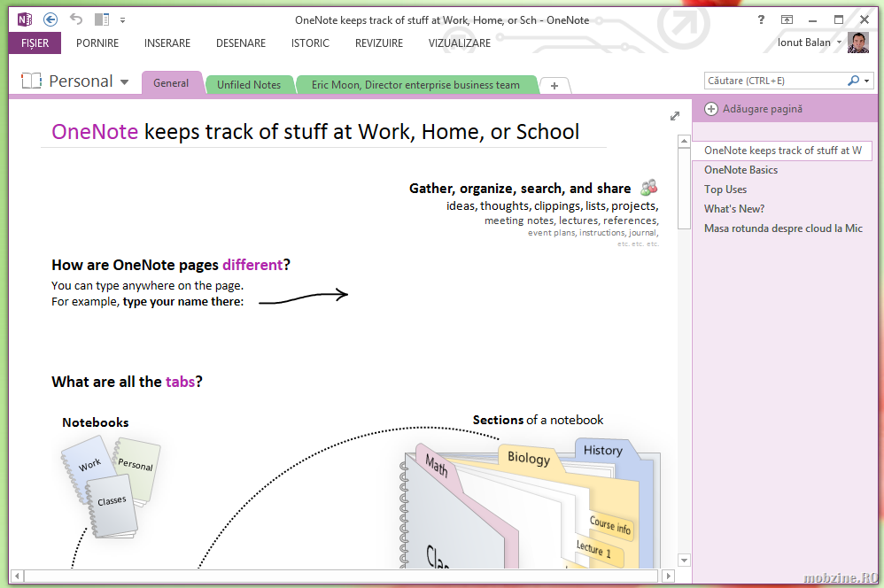Open the DESENARE ribbon tab
884x588 pixels.
241,43
